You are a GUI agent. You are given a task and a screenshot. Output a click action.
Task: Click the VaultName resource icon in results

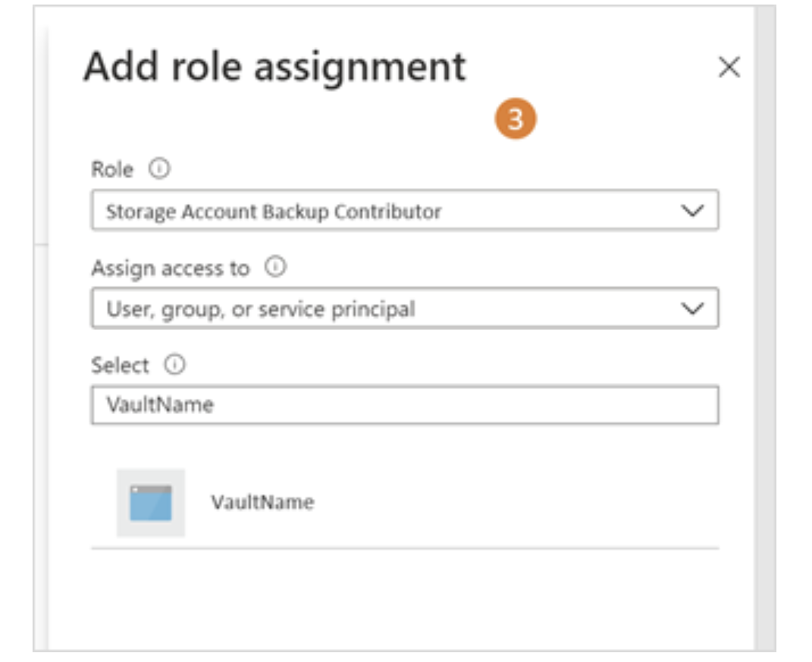[x=150, y=502]
